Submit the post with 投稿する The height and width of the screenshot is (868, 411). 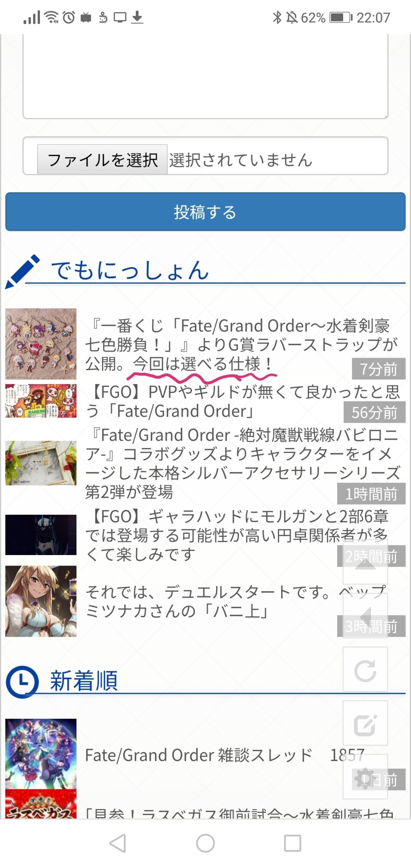point(205,212)
